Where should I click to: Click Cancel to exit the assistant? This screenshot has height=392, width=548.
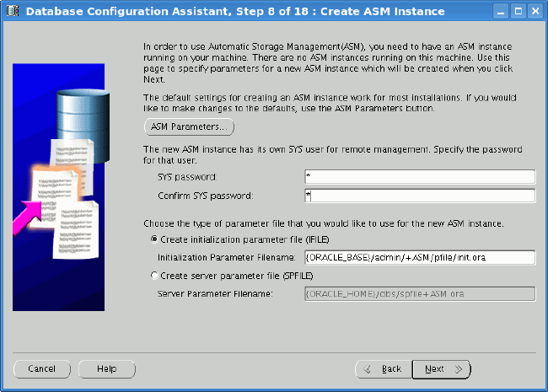[42, 369]
